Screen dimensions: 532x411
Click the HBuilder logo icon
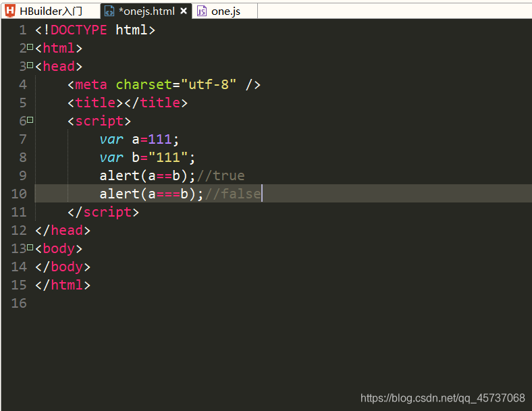(10, 11)
